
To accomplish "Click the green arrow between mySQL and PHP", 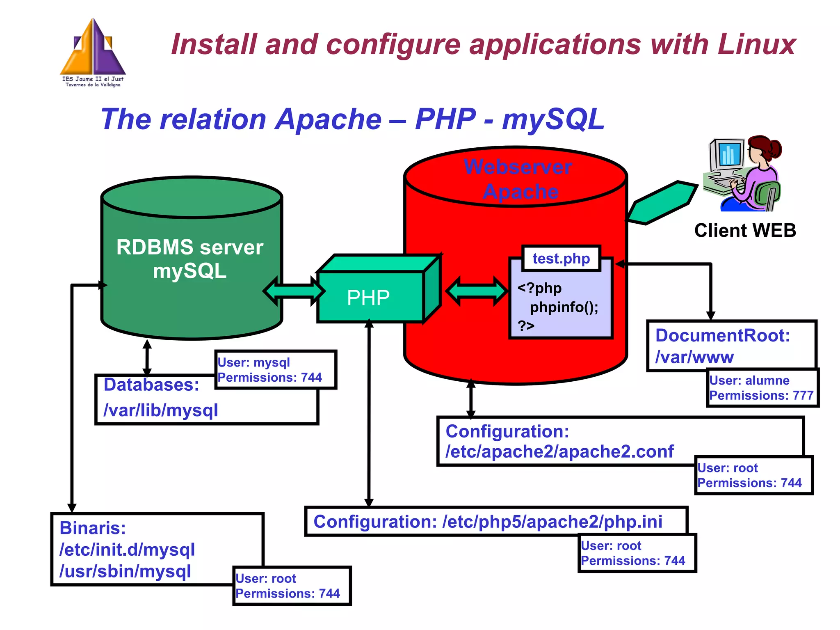I will 294,291.
